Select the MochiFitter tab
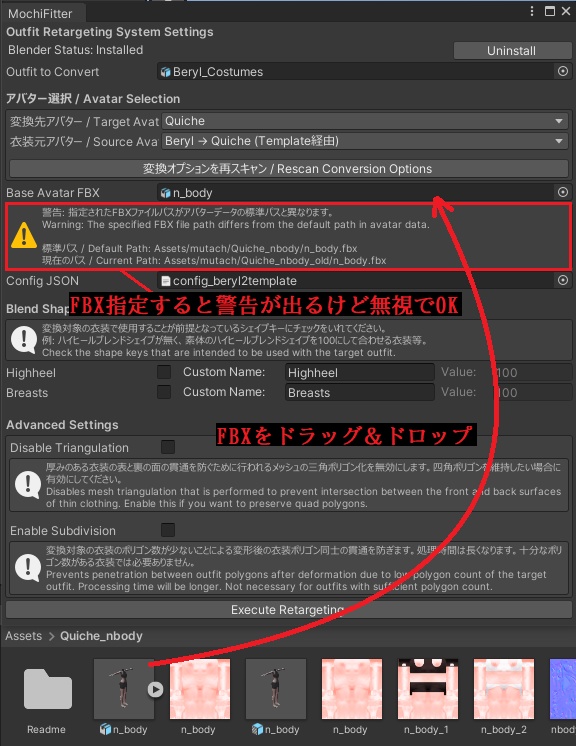 pyautogui.click(x=43, y=13)
